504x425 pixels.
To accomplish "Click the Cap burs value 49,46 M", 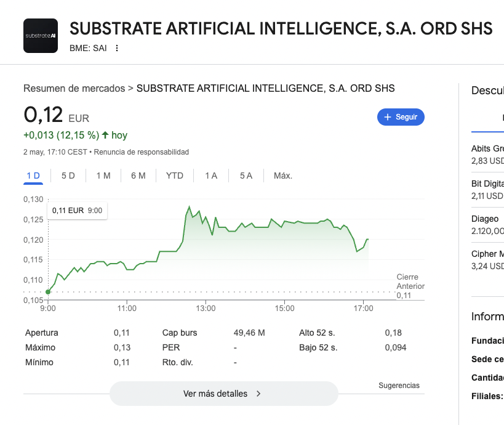I will coord(249,333).
